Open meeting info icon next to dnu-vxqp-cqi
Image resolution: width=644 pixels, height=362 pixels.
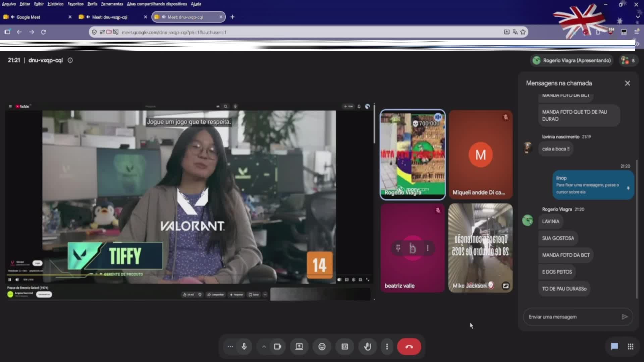point(70,60)
